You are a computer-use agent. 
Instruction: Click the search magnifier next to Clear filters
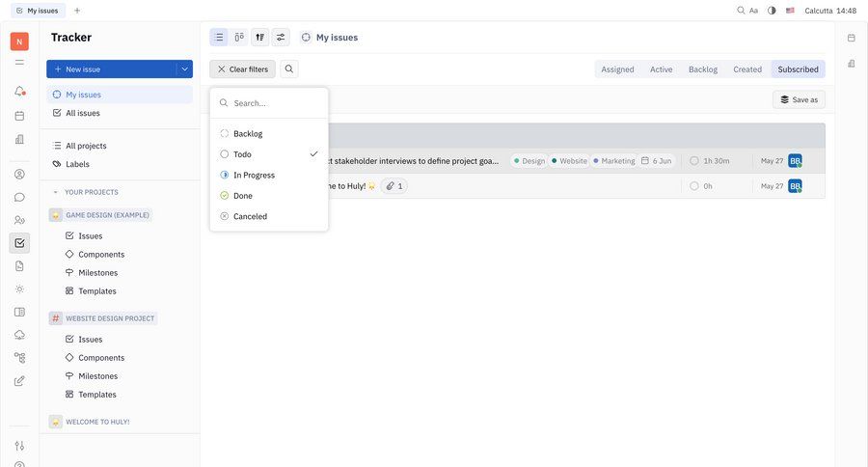click(x=289, y=69)
